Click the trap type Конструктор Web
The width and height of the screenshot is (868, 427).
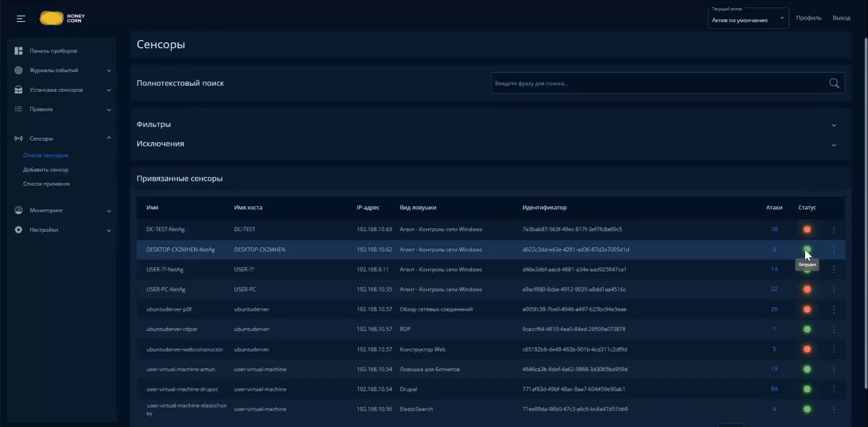coord(423,349)
